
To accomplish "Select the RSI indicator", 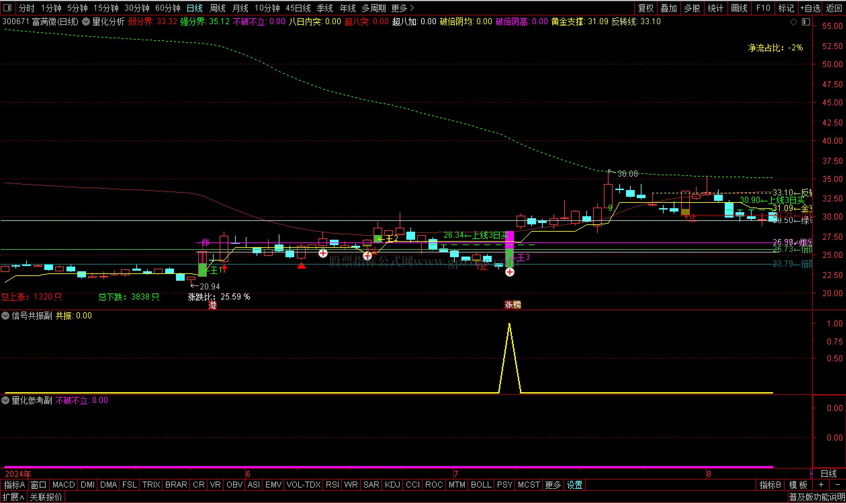I will click(332, 485).
